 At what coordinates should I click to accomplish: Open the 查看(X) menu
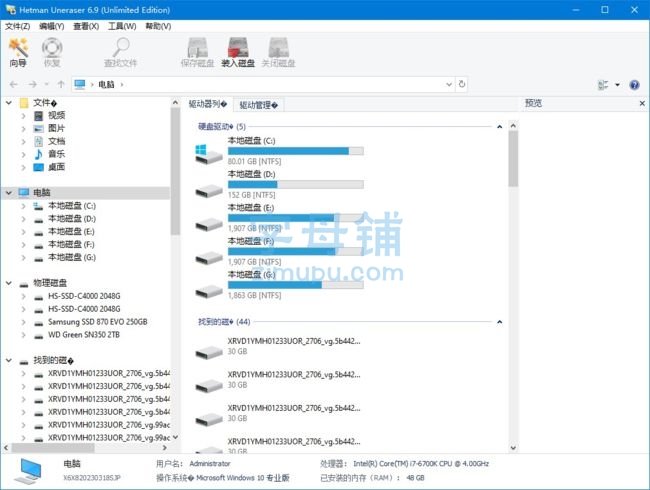tap(86, 27)
